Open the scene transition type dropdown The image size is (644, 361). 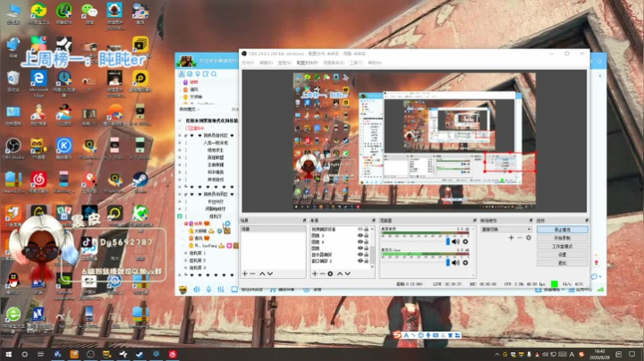point(506,230)
